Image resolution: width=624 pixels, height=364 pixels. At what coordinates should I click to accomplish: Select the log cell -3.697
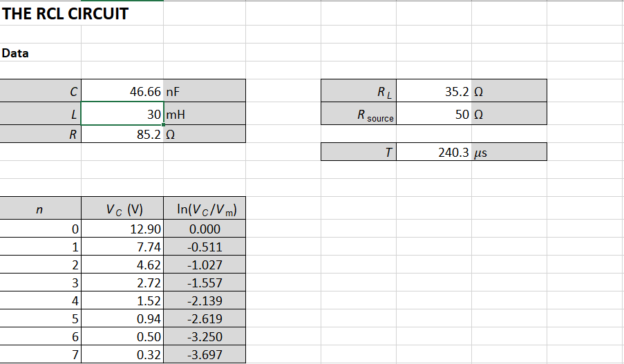click(205, 354)
